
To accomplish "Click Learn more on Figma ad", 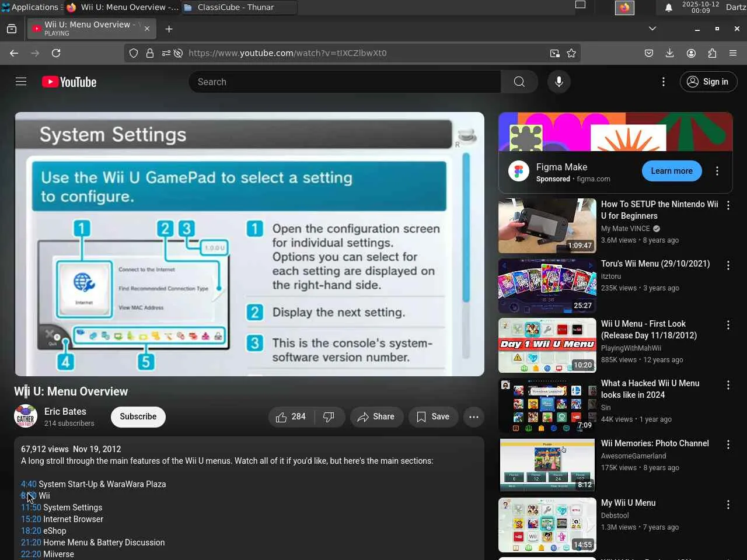I will click(x=672, y=171).
